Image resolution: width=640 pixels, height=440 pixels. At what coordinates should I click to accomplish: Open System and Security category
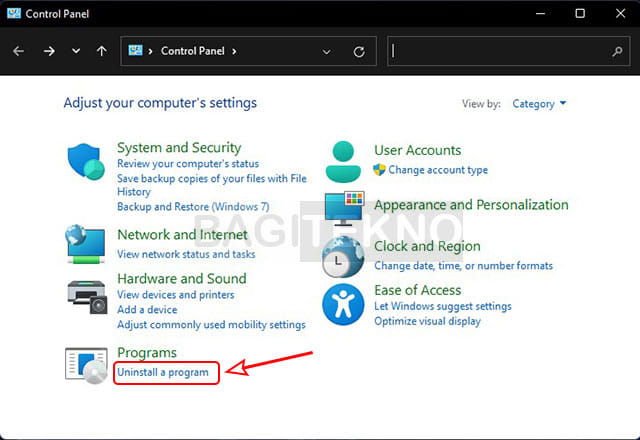coord(179,147)
